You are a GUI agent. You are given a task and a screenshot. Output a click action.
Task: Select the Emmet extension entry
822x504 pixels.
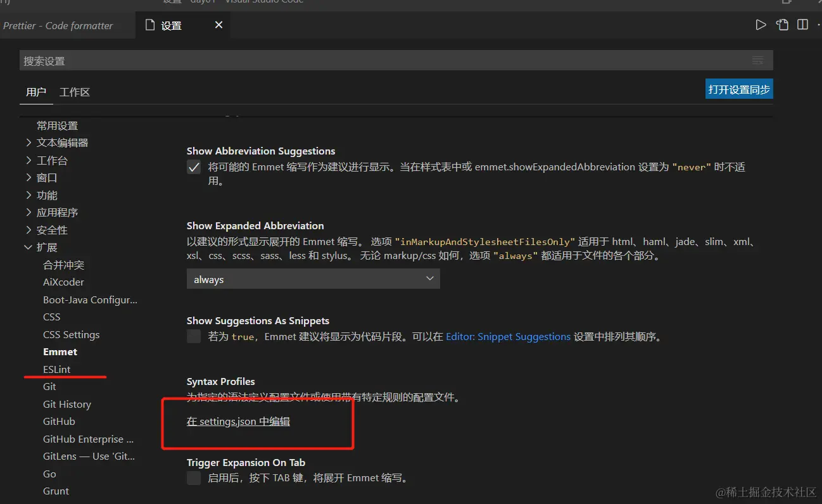click(x=60, y=352)
